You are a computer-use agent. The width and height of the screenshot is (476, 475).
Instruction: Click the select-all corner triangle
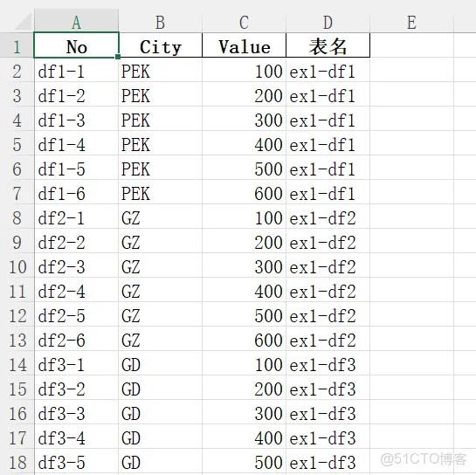point(24,21)
